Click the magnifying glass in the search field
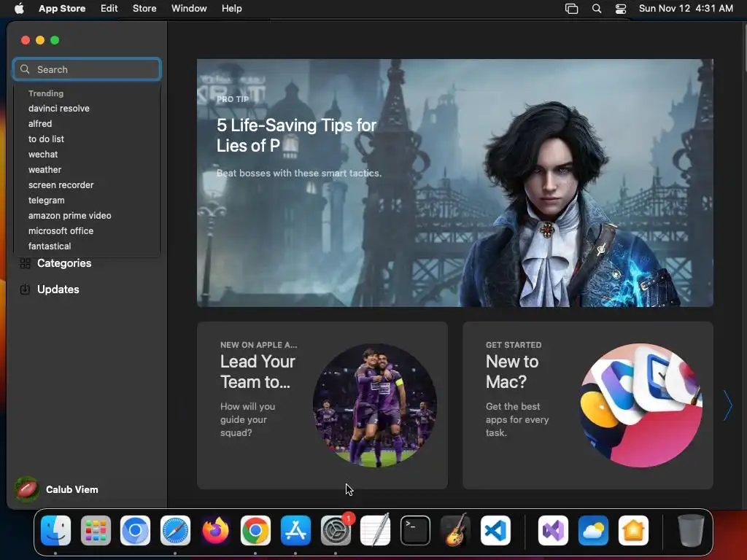The height and width of the screenshot is (560, 747). (25, 69)
